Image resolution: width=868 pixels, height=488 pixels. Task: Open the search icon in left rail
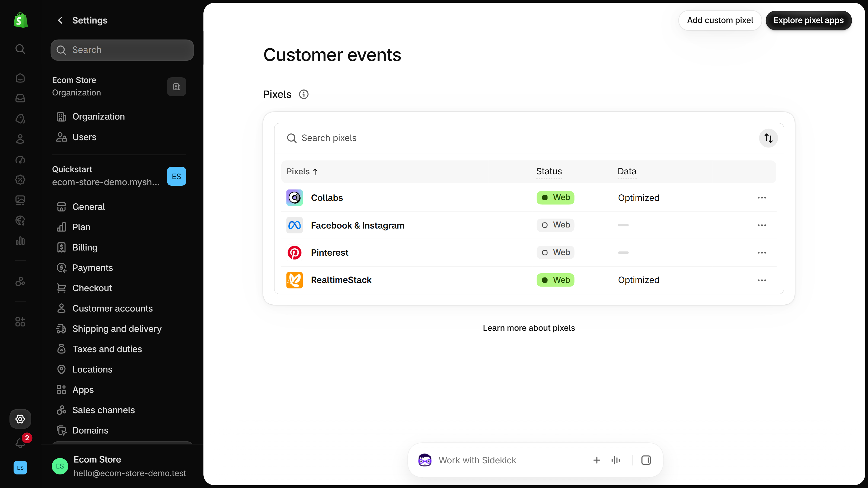20,49
